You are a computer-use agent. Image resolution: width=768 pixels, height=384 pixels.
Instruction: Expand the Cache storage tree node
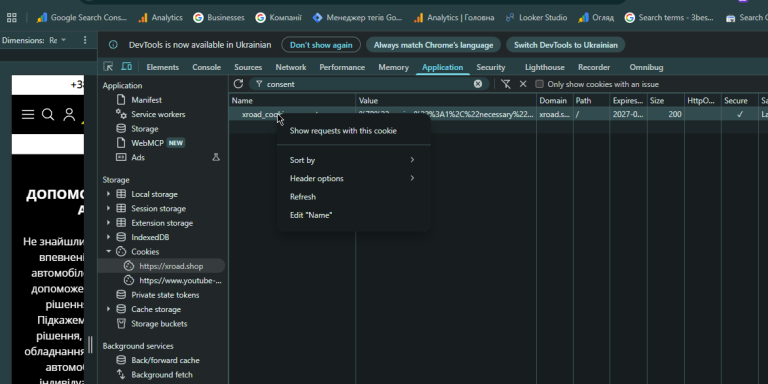(x=108, y=309)
